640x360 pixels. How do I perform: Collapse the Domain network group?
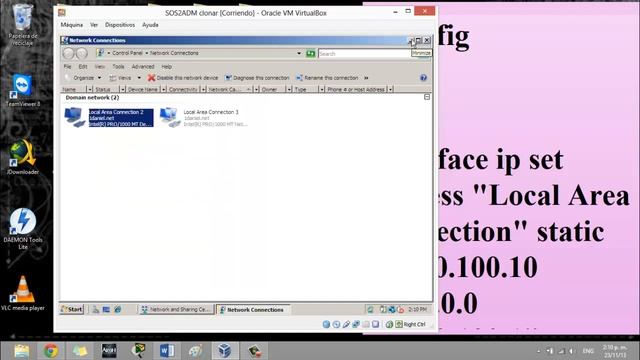tap(427, 97)
